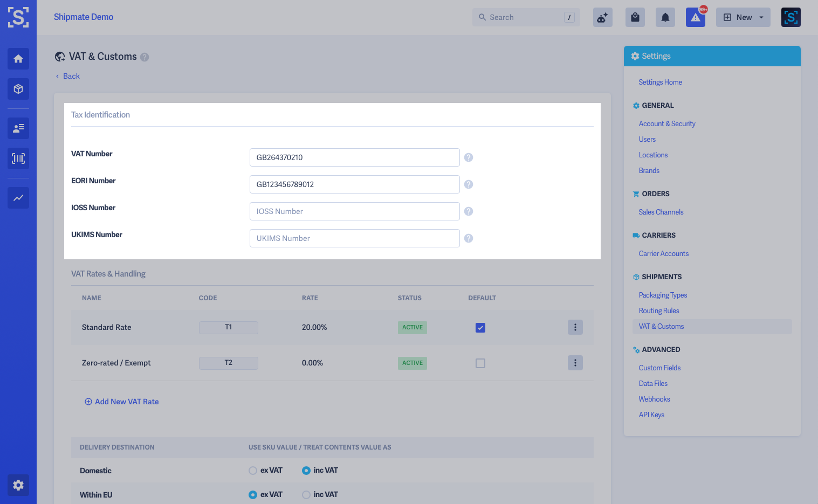
Task: Open Standard Rate row actions menu
Action: [x=575, y=327]
